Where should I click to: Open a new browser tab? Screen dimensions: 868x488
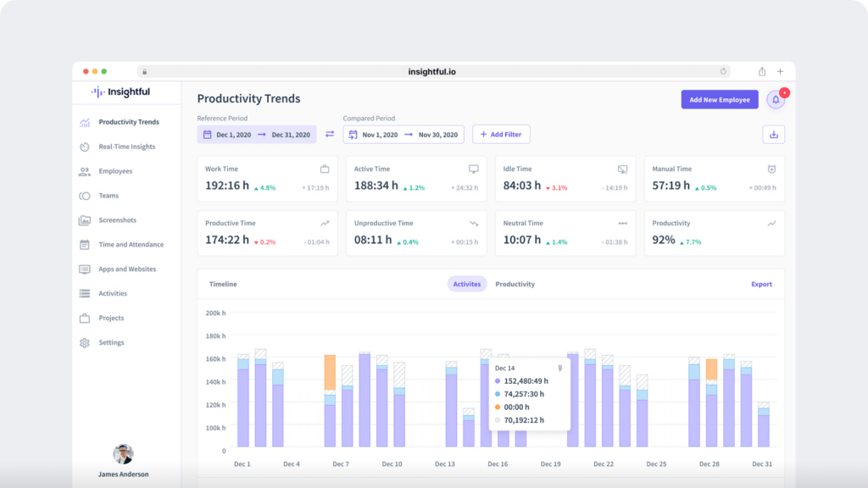click(x=780, y=71)
